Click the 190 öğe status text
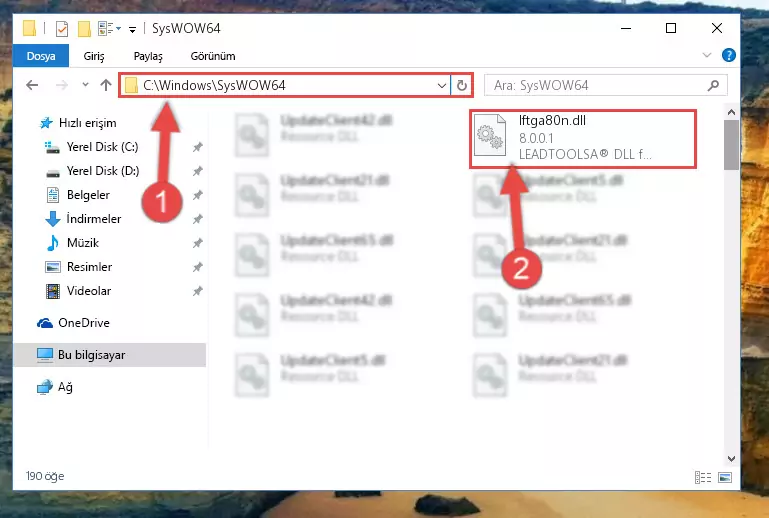This screenshot has height=518, width=769. (x=45, y=476)
